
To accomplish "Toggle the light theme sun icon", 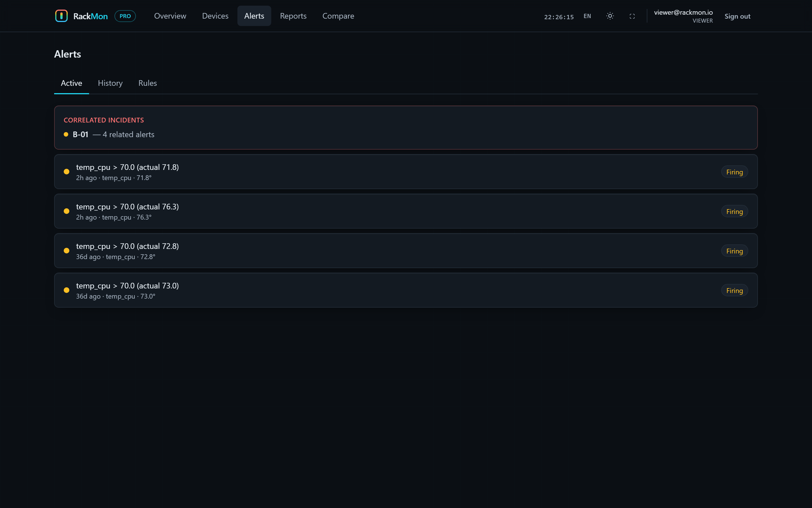I will tap(610, 16).
